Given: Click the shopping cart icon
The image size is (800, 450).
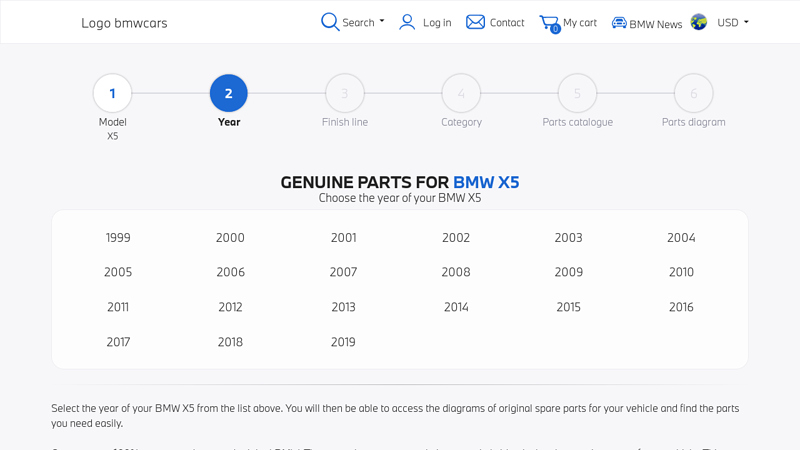Looking at the screenshot, I should pyautogui.click(x=550, y=23).
